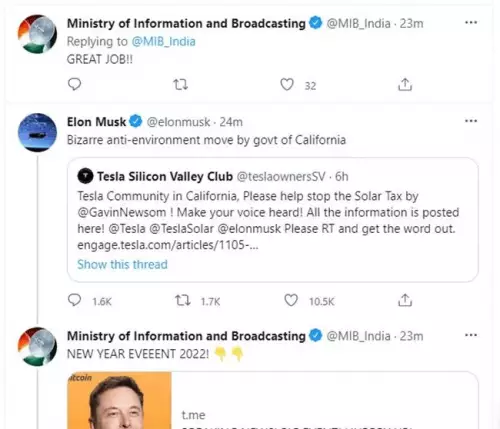Open the t.me link card thumbnail
The image size is (500, 429).
[x=119, y=400]
